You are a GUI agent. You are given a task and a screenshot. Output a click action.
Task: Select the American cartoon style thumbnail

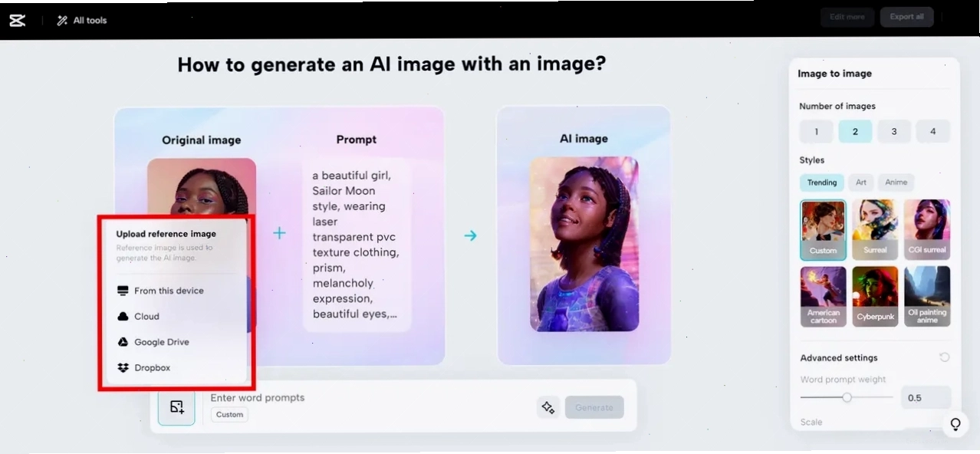click(824, 297)
